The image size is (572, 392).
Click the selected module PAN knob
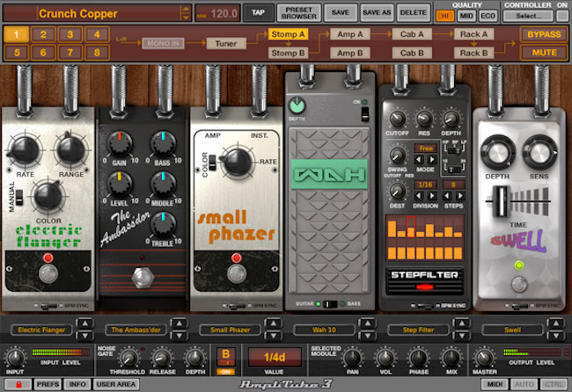(x=352, y=358)
